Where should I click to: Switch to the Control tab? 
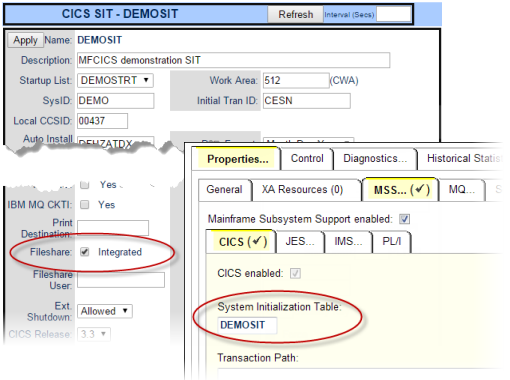[x=307, y=159]
